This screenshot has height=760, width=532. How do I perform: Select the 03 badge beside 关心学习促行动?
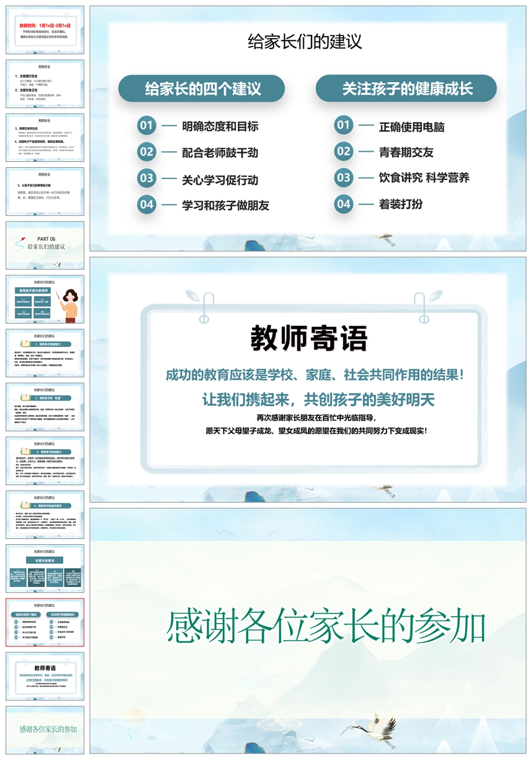[x=147, y=178]
